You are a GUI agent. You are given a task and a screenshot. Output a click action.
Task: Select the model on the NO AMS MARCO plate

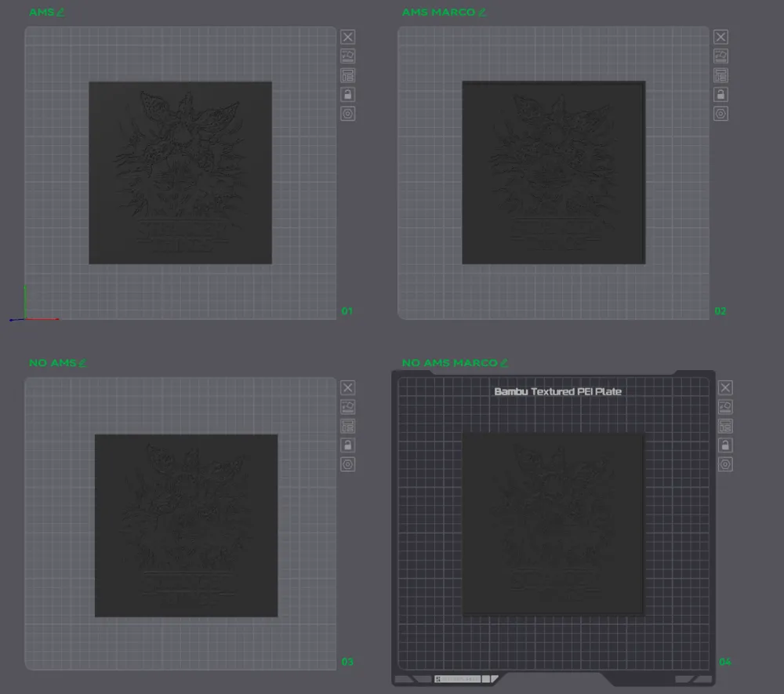553,523
